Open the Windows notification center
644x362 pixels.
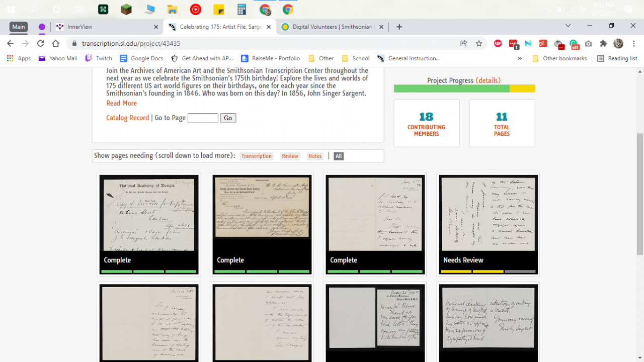[x=628, y=9]
